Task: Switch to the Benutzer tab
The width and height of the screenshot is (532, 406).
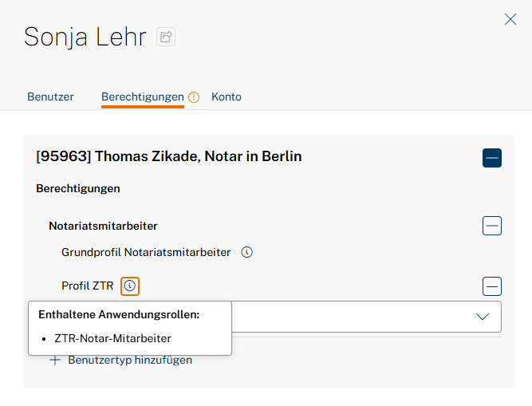Action: point(50,97)
